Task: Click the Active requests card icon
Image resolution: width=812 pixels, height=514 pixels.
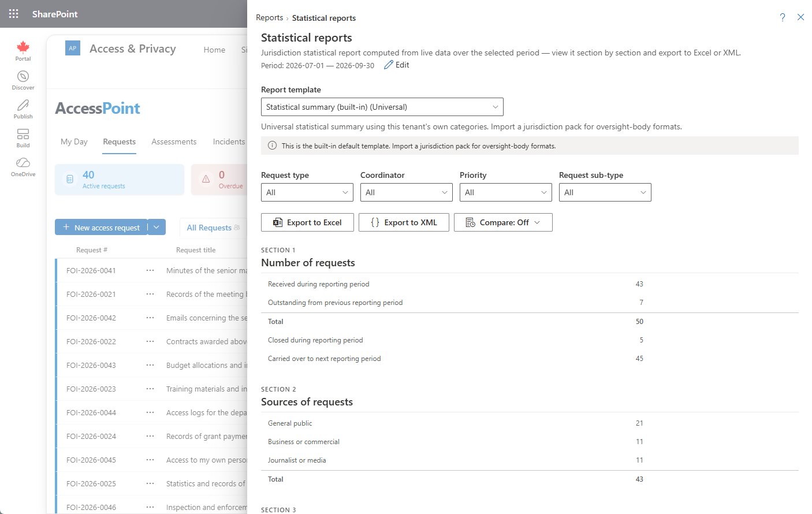Action: click(70, 179)
